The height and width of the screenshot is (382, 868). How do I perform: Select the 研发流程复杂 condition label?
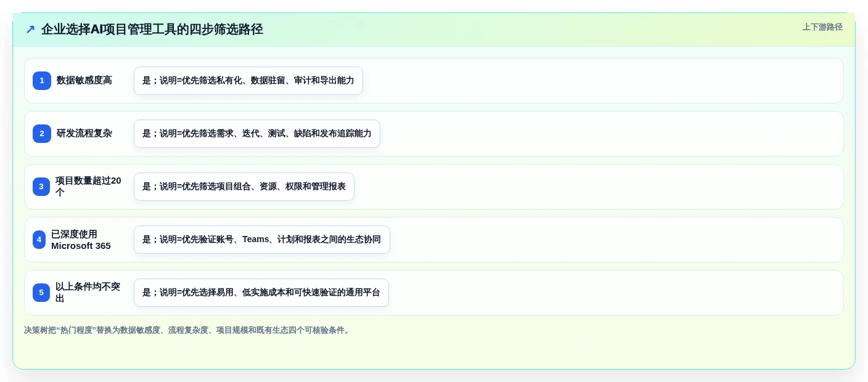(x=84, y=133)
